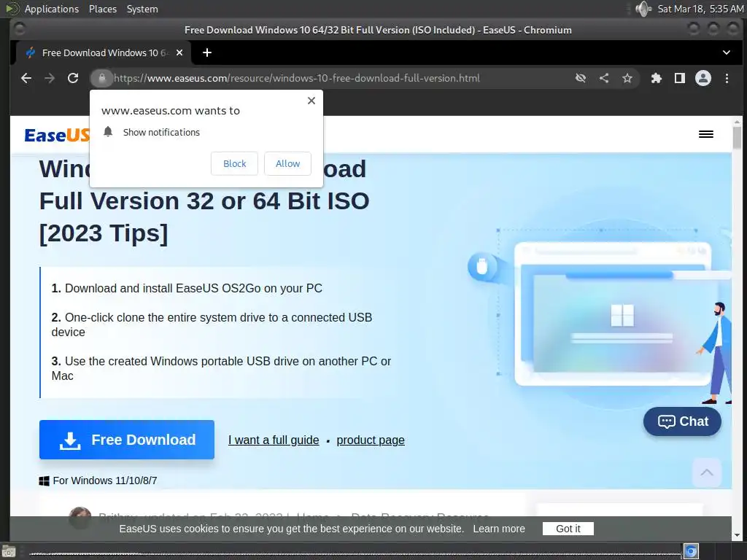Click the EaseUS logo

pos(57,135)
